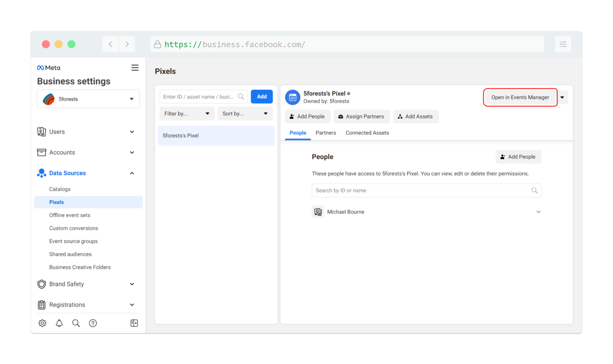Click Assign Partners button

pos(362,116)
